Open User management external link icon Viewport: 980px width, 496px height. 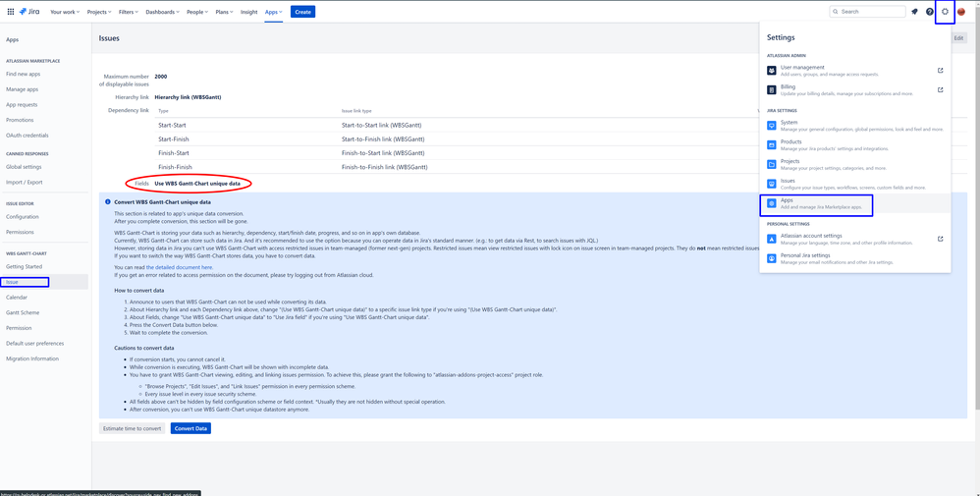click(941, 70)
